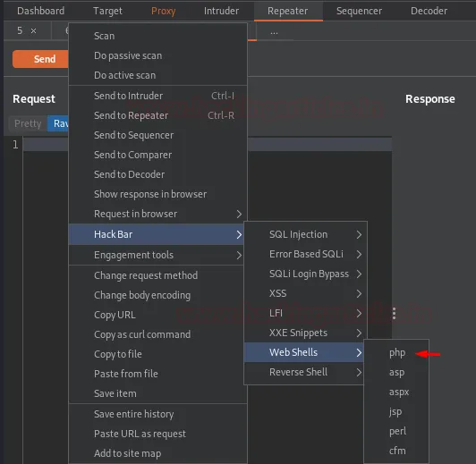Open the Web Shells submenu item
The image size is (476, 464).
304,352
